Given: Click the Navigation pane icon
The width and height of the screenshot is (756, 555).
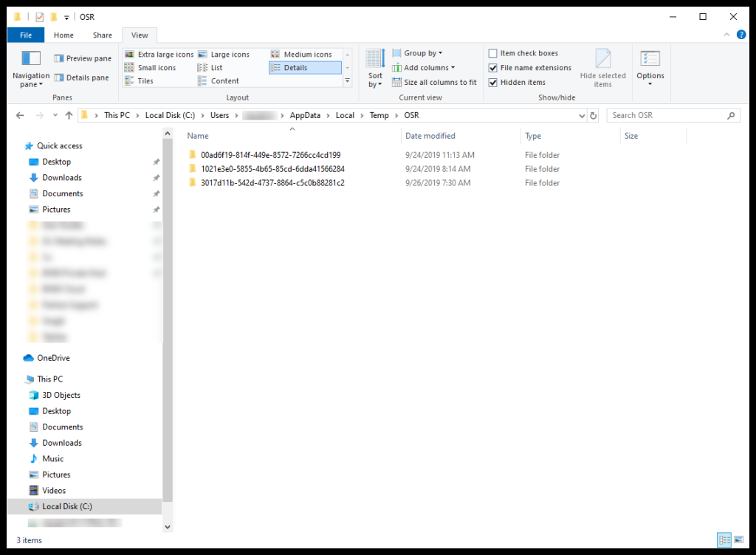Looking at the screenshot, I should [30, 59].
